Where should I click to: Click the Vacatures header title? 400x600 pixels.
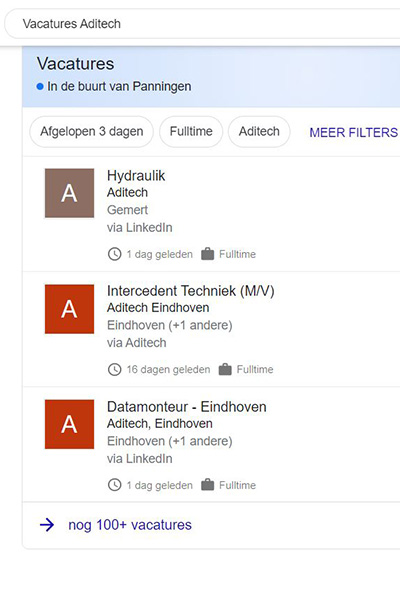click(x=75, y=64)
